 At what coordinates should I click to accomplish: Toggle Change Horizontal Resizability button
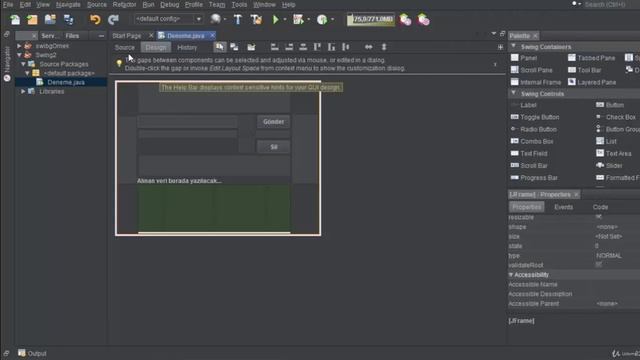(369, 47)
